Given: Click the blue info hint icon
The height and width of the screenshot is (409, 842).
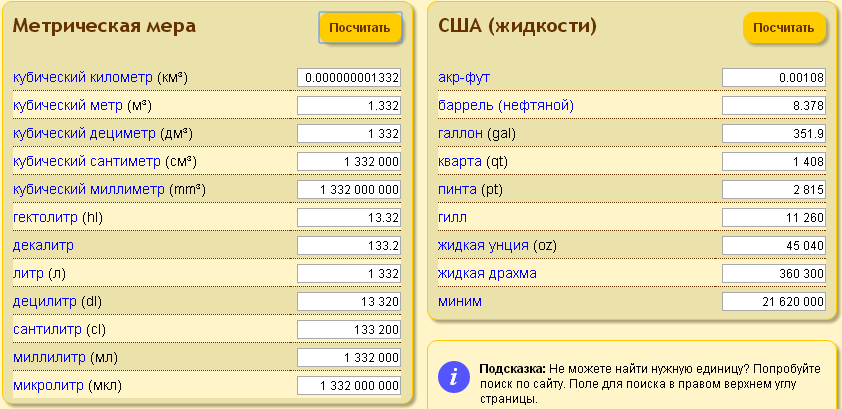Looking at the screenshot, I should click(454, 376).
